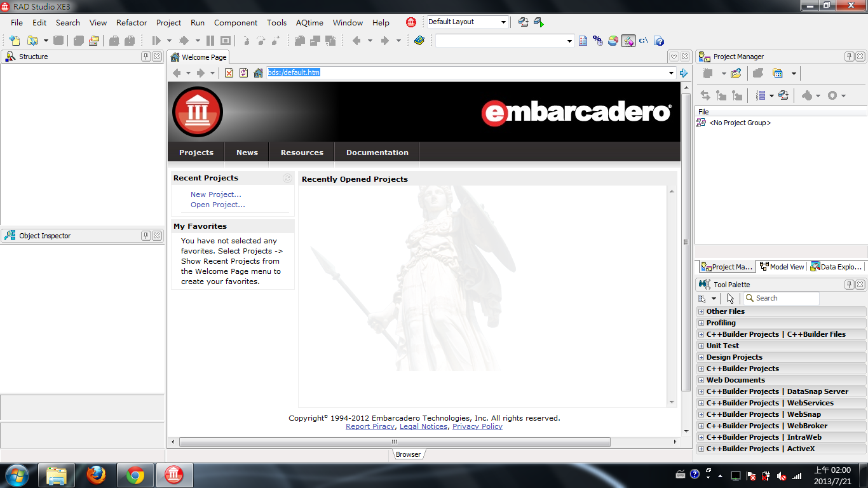Open Google Chrome from the taskbar
Viewport: 868px width, 488px height.
135,475
